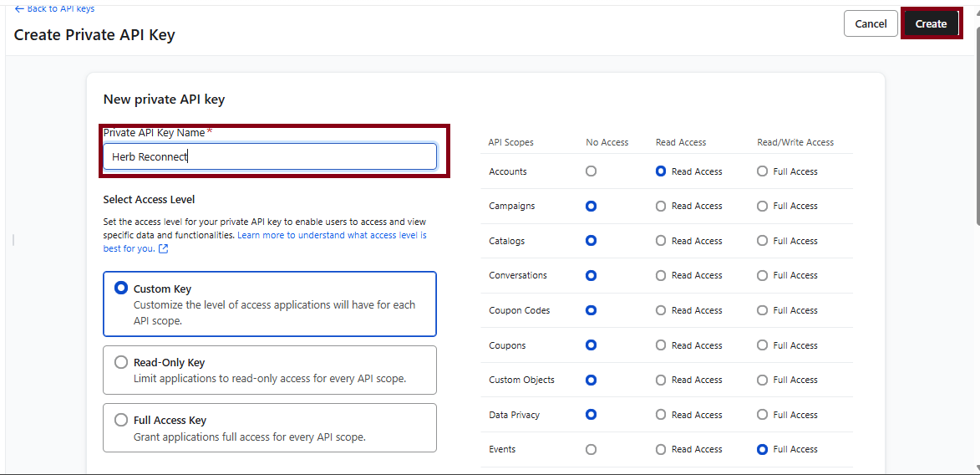The height and width of the screenshot is (475, 980).
Task: Enable Read Access for Campaigns
Action: point(661,206)
